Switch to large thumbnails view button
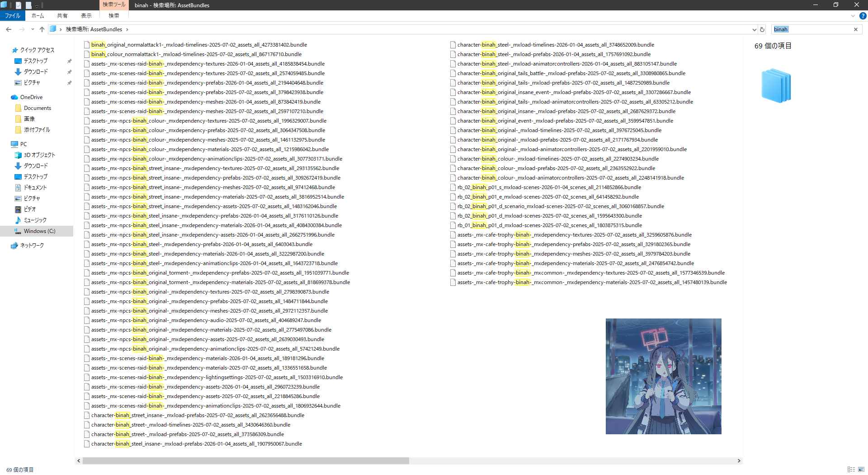The width and height of the screenshot is (868, 475). (861, 470)
